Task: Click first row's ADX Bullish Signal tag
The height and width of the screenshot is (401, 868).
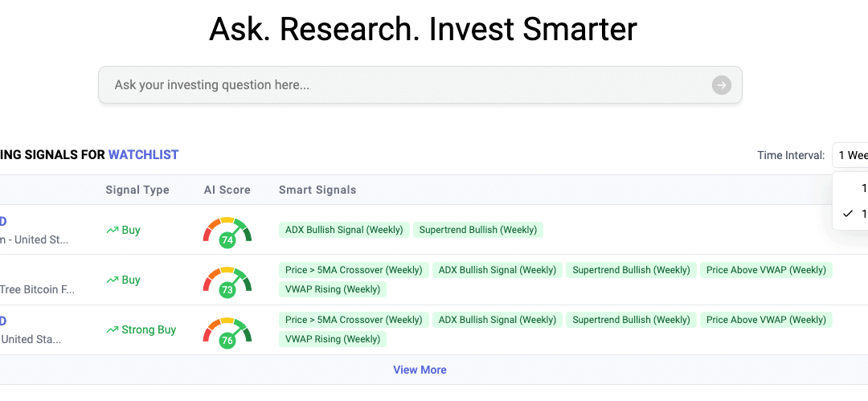Action: point(344,230)
